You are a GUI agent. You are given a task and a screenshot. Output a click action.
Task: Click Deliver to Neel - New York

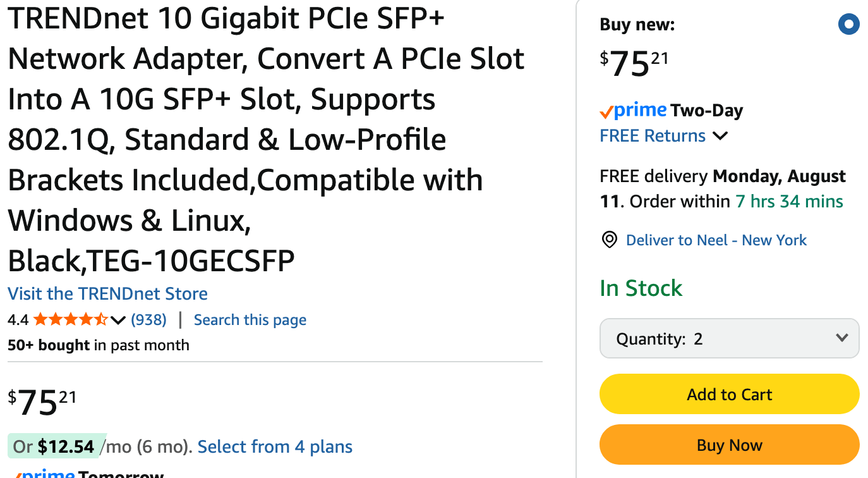coord(716,240)
